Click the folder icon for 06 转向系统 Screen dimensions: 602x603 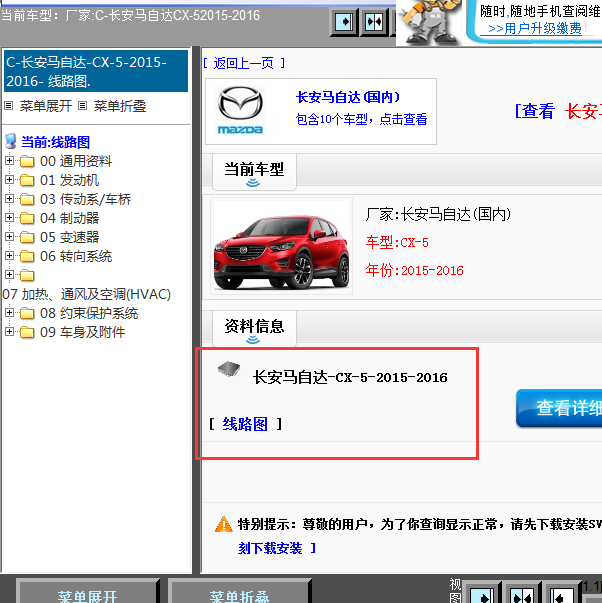27,256
